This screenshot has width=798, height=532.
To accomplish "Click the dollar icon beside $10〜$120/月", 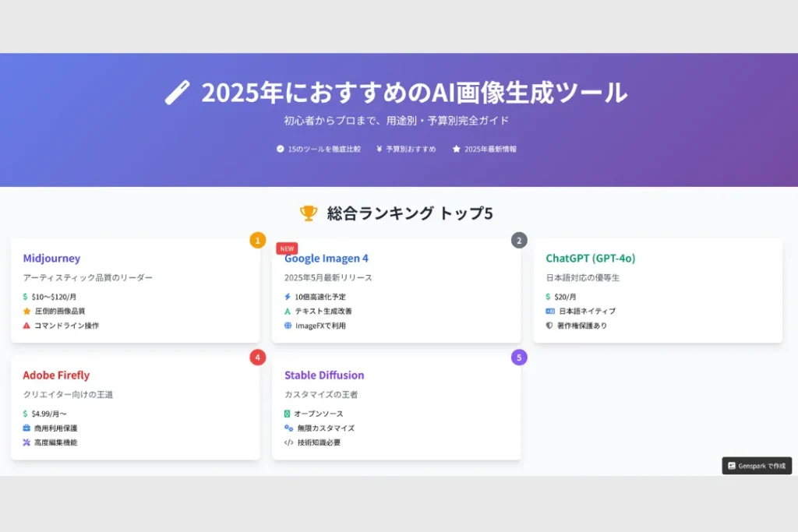I will click(x=26, y=297).
